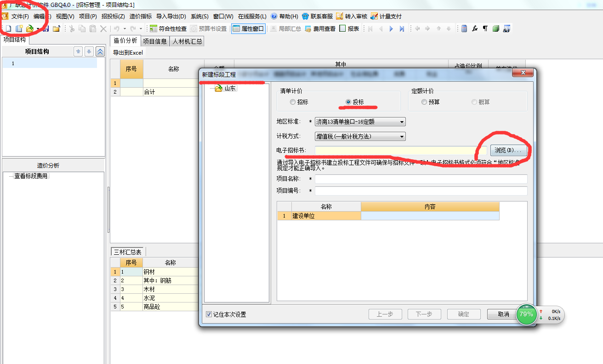Image resolution: width=603 pixels, height=364 pixels.
Task: Click the paste clipboard icon in toolbar
Action: click(93, 29)
